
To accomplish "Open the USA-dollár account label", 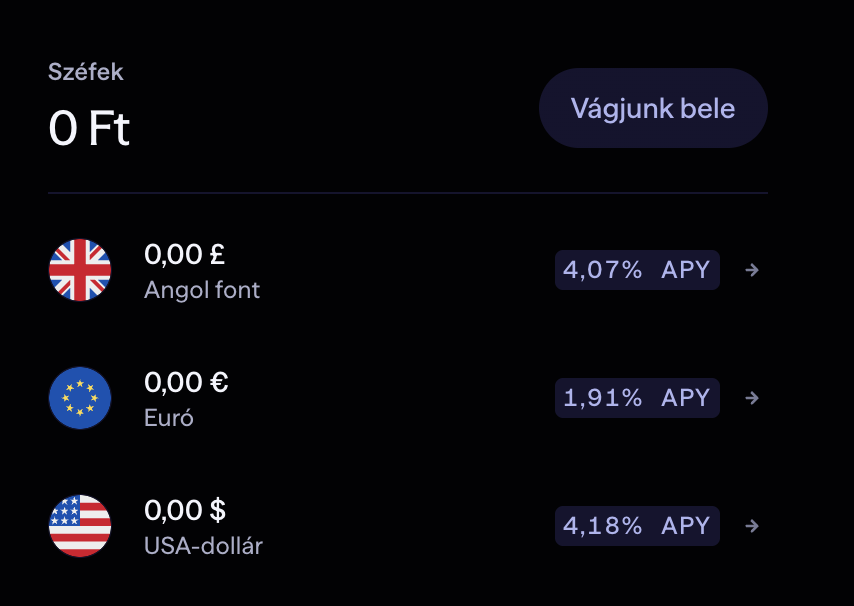I will pyautogui.click(x=203, y=547).
